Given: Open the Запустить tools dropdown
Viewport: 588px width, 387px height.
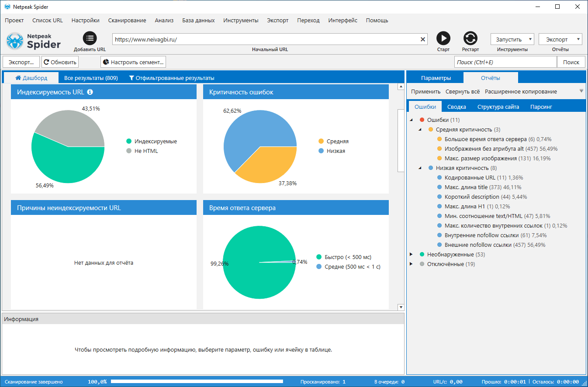Looking at the screenshot, I should tap(512, 39).
